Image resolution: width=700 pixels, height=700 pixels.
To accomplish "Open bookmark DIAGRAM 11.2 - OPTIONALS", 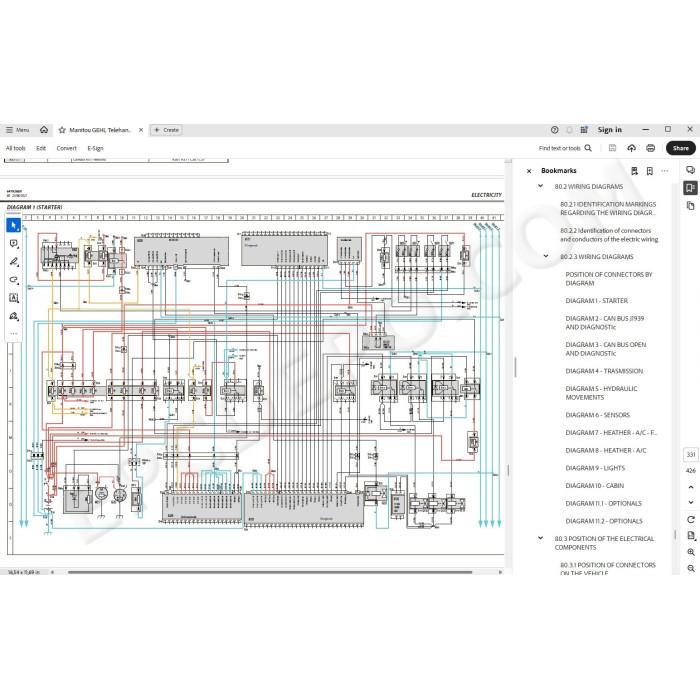I will tap(604, 521).
